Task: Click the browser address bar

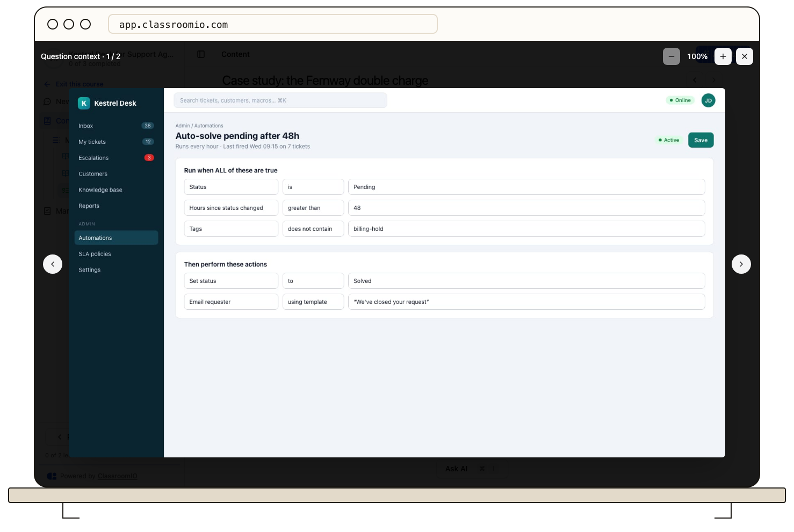Action: pyautogui.click(x=273, y=24)
